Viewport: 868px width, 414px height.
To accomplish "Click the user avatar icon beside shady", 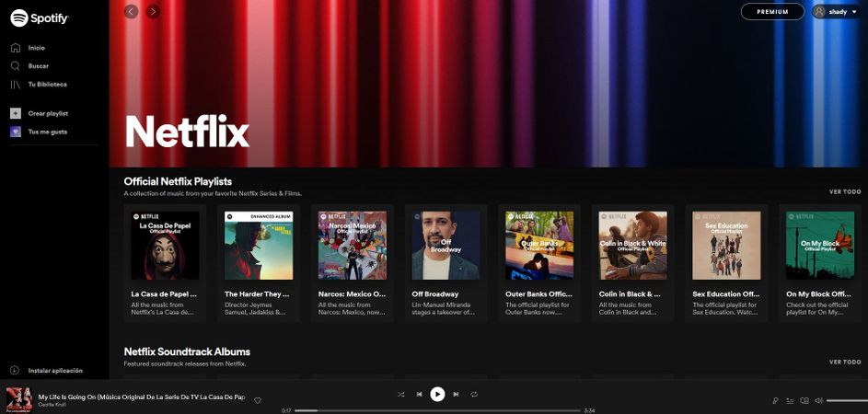I will (x=819, y=12).
